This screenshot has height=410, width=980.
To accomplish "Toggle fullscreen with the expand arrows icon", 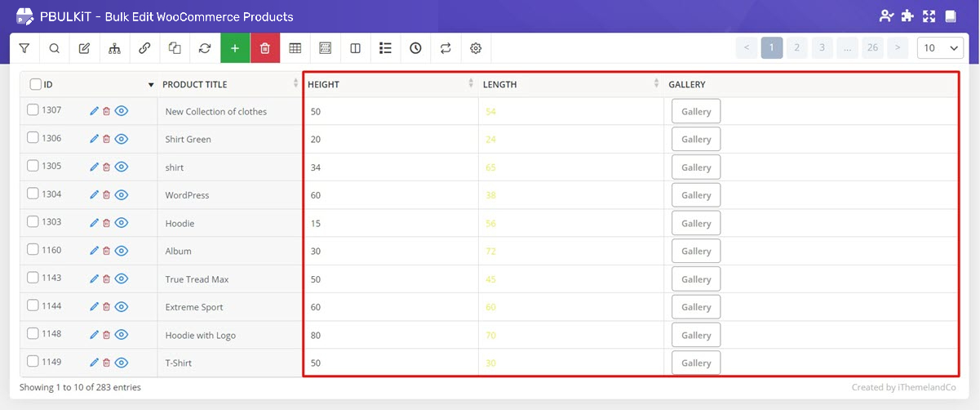I will point(929,16).
